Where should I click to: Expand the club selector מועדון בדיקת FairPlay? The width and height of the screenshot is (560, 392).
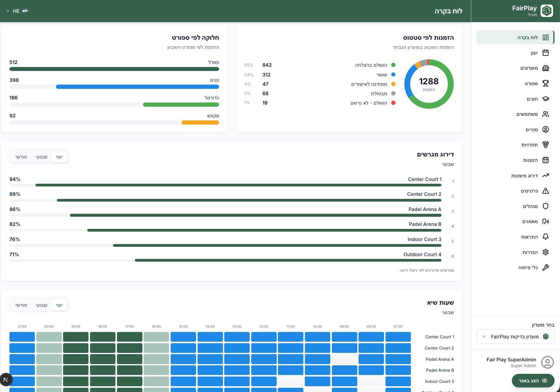(515, 337)
